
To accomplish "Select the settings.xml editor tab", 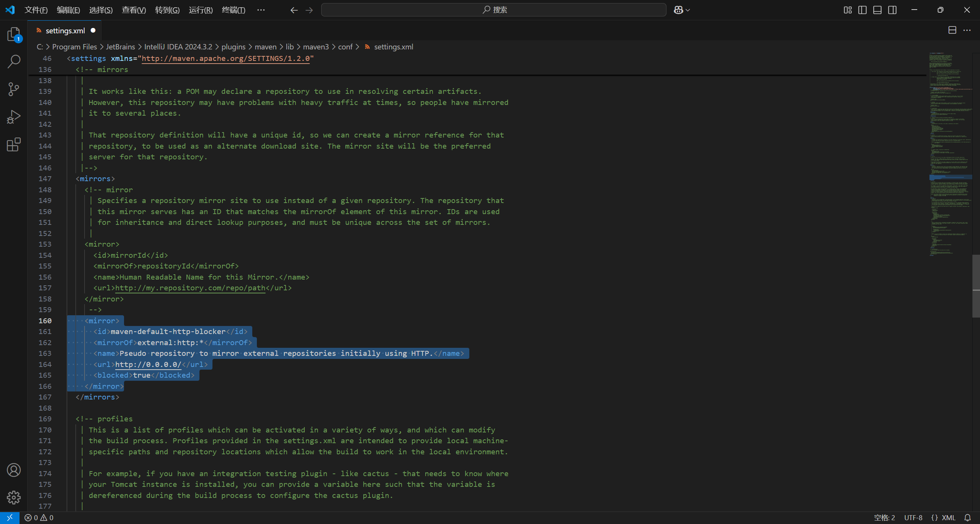I will pos(65,31).
